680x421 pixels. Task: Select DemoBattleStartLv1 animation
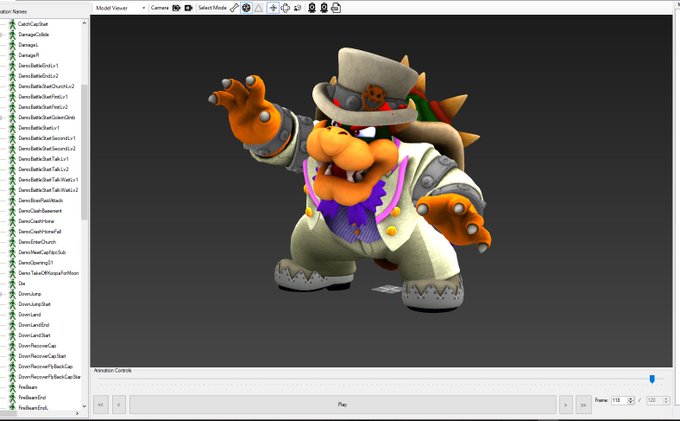[39, 128]
